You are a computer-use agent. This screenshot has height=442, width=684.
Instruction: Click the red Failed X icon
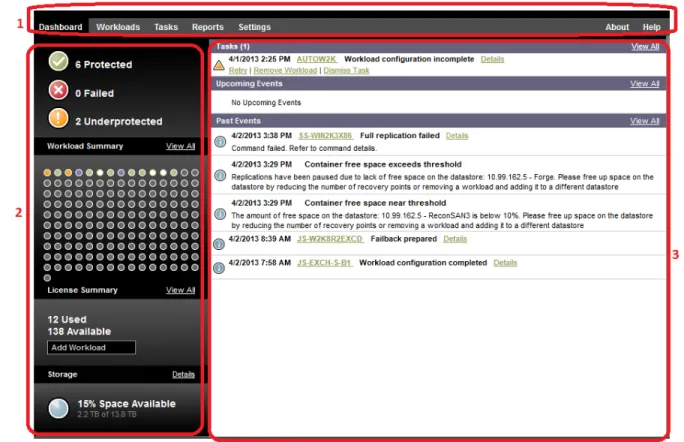pyautogui.click(x=58, y=90)
